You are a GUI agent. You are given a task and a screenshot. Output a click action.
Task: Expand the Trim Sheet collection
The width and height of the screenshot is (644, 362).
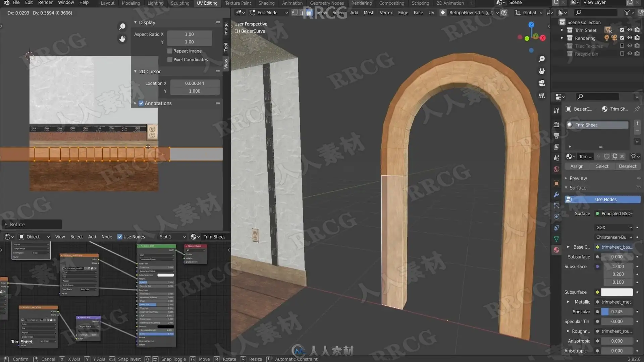(562, 30)
